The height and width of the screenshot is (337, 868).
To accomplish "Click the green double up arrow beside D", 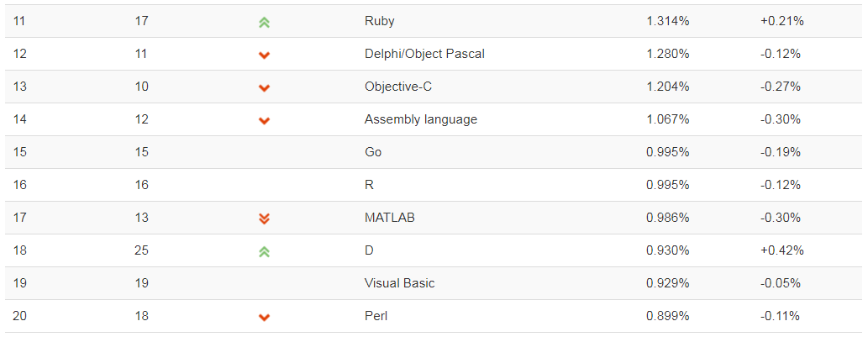I will [264, 252].
